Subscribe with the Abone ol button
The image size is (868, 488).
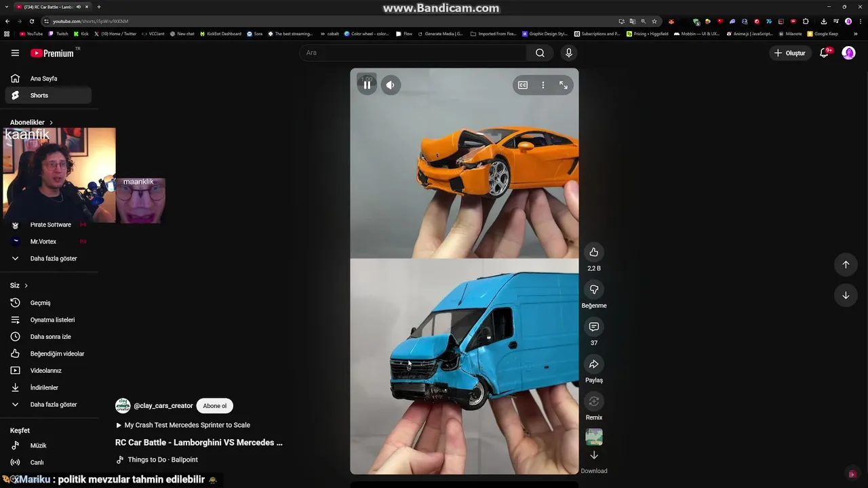pos(214,405)
